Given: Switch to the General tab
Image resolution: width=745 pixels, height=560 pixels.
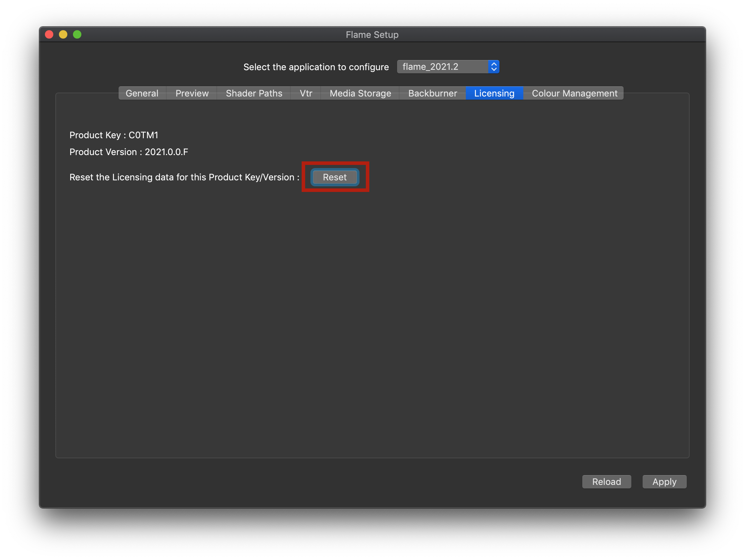Looking at the screenshot, I should point(142,93).
